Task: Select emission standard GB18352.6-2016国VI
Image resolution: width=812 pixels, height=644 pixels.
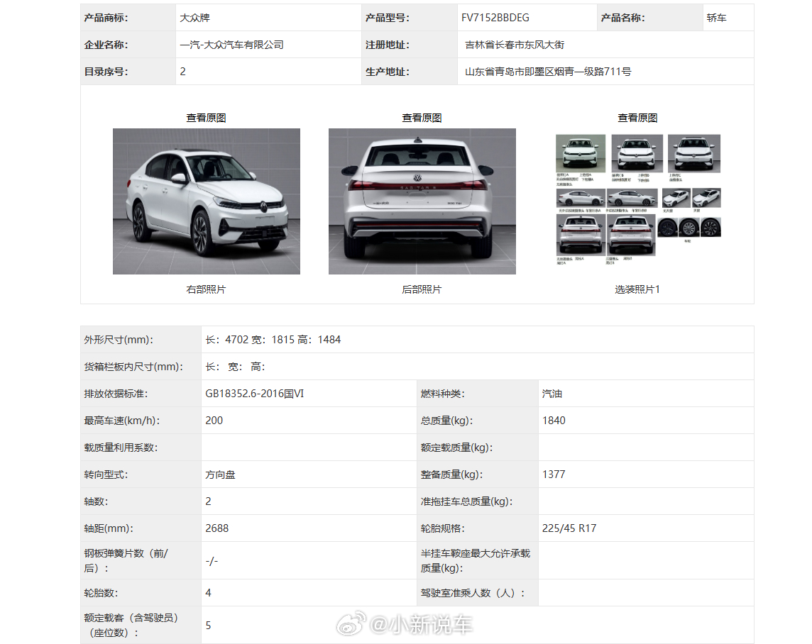Action: point(254,393)
